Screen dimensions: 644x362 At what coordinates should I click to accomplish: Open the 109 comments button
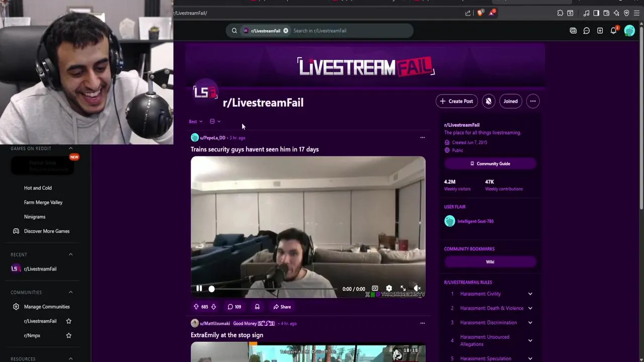pos(234,307)
